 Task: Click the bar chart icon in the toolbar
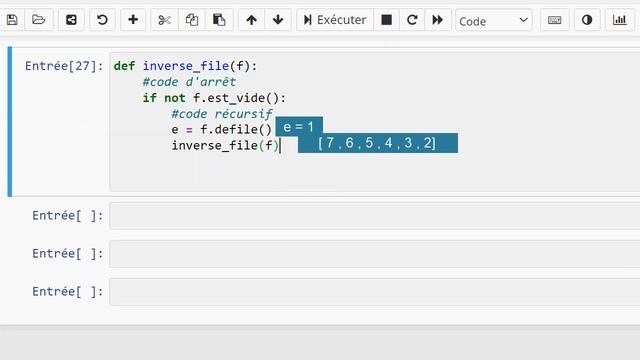[x=620, y=20]
